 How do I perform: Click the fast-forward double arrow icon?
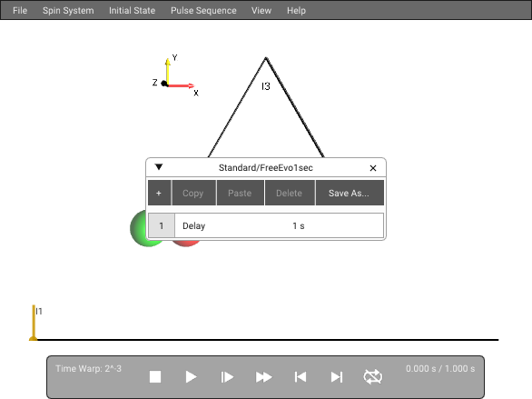[263, 377]
